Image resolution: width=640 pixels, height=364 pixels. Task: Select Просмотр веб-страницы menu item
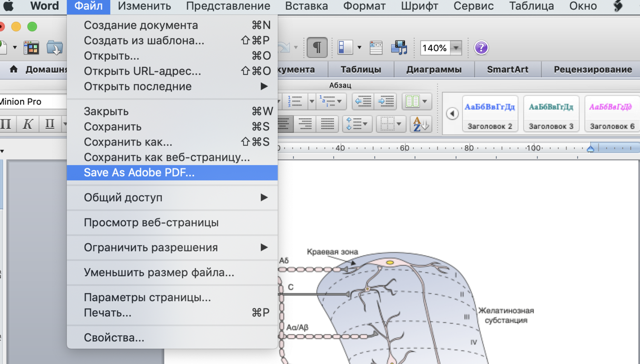point(172,222)
